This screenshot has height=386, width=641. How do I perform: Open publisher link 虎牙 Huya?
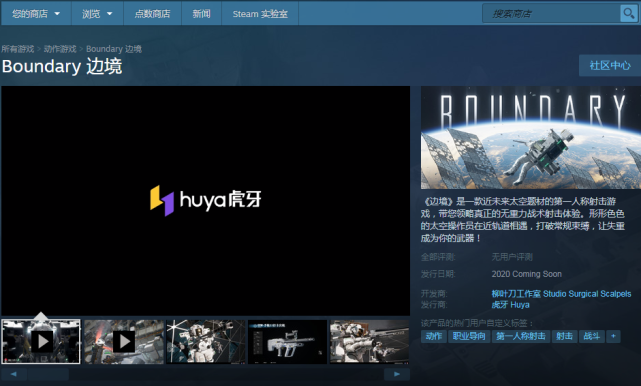[x=510, y=305]
